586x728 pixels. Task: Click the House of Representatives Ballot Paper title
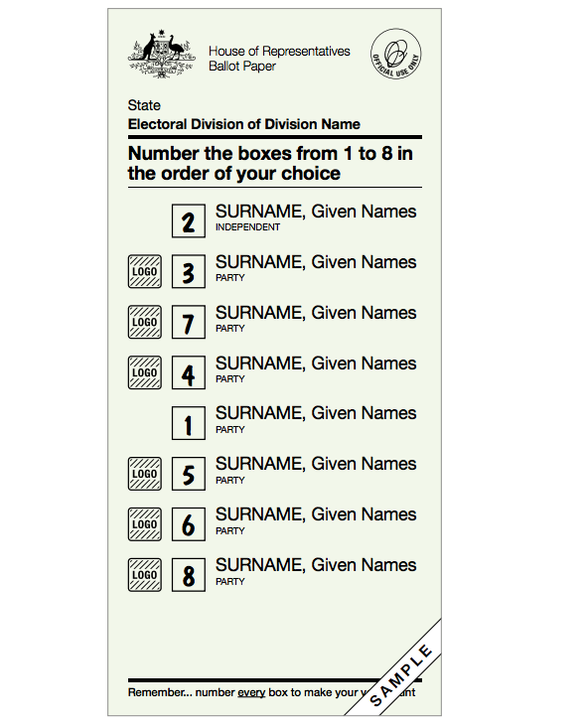coord(279,59)
